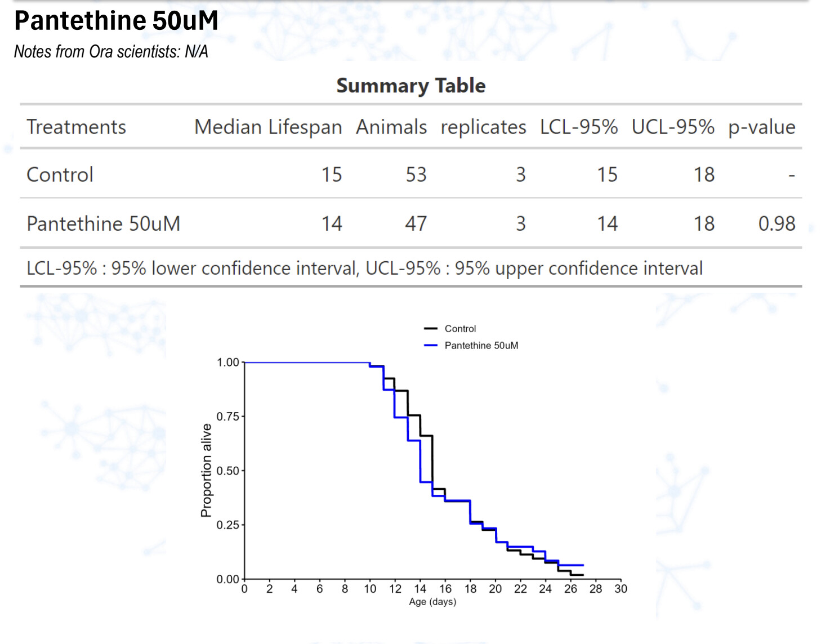The width and height of the screenshot is (830, 644).
Task: Select the UCL-95% column header
Action: 673,127
